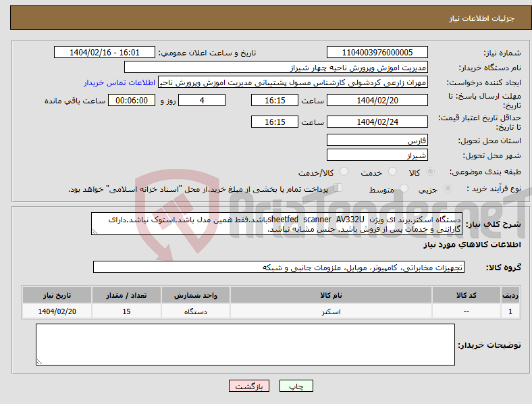This screenshot has height=404, width=532.
Task: Click the response deadline date 1404/02/20 field
Action: click(377, 100)
